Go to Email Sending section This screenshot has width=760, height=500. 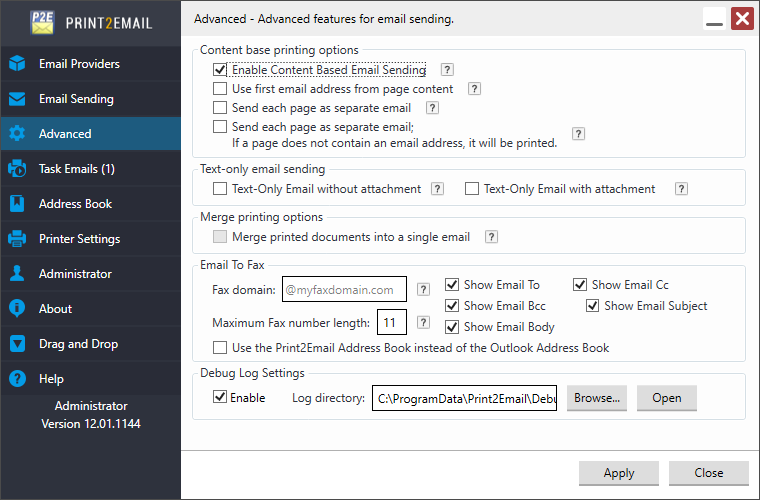tap(91, 99)
